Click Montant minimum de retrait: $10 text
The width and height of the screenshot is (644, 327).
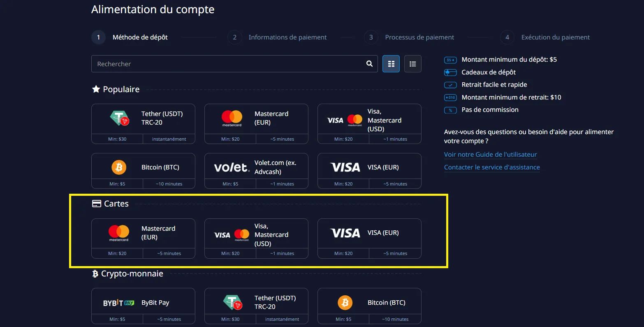[511, 97]
